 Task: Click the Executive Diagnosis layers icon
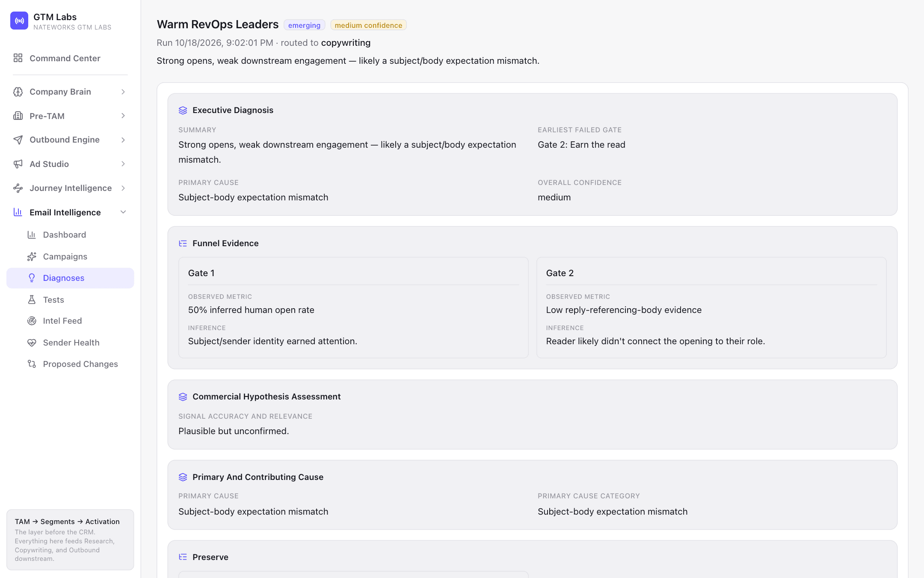click(x=183, y=110)
